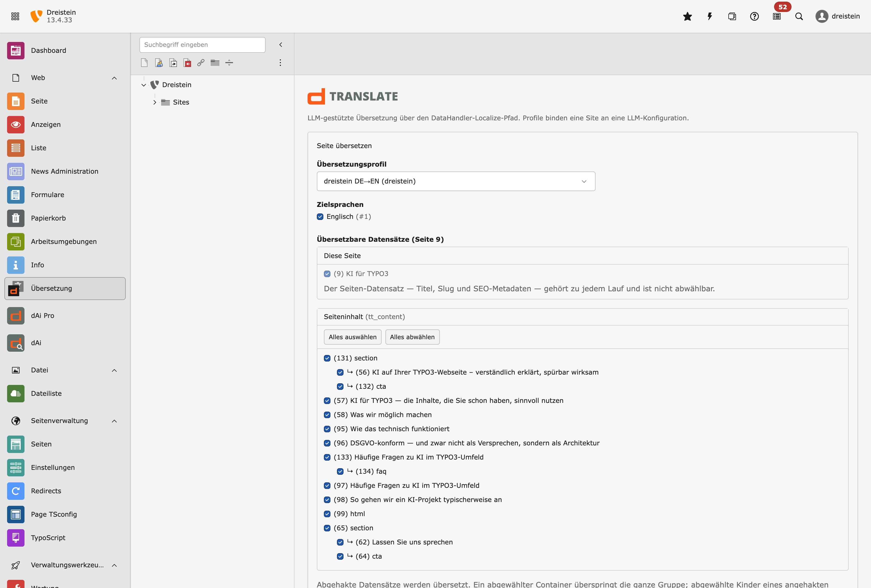The image size is (871, 588).
Task: Open the search magnifier icon
Action: point(799,16)
